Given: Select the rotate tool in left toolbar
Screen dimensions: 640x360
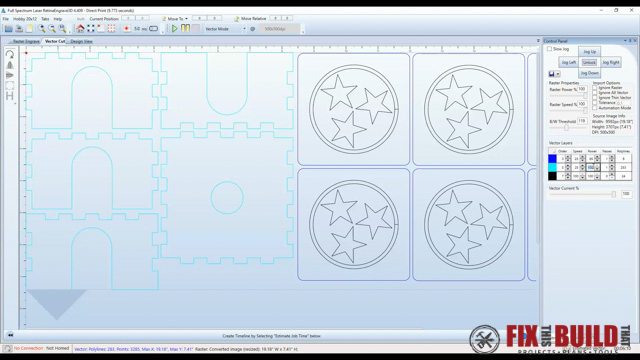Looking at the screenshot, I should click(10, 54).
